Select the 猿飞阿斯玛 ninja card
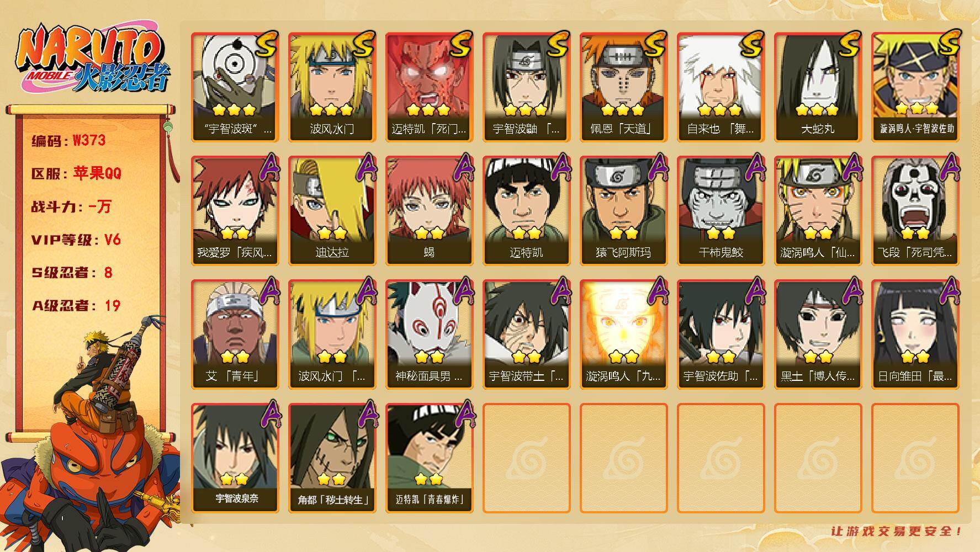Image resolution: width=980 pixels, height=552 pixels. 623,210
